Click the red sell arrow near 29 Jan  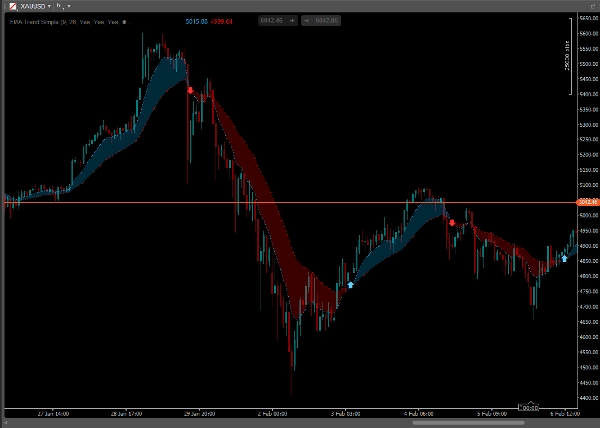point(190,90)
